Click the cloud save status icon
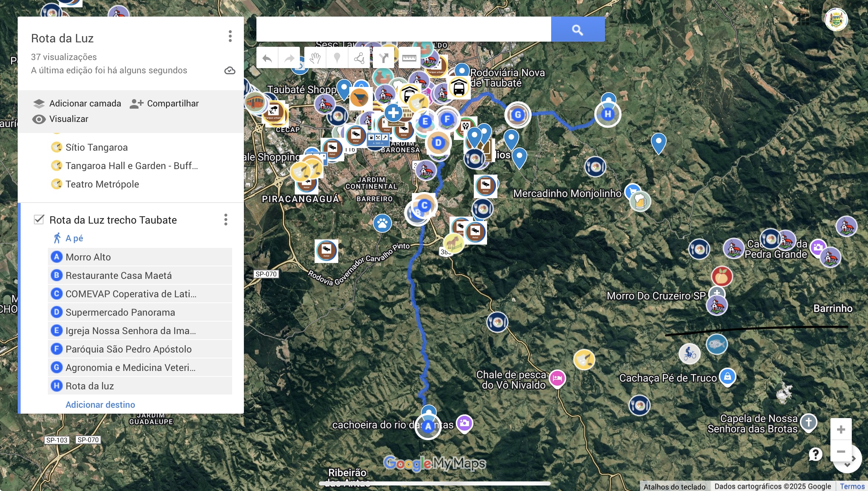Viewport: 868px width, 491px height. 230,70
